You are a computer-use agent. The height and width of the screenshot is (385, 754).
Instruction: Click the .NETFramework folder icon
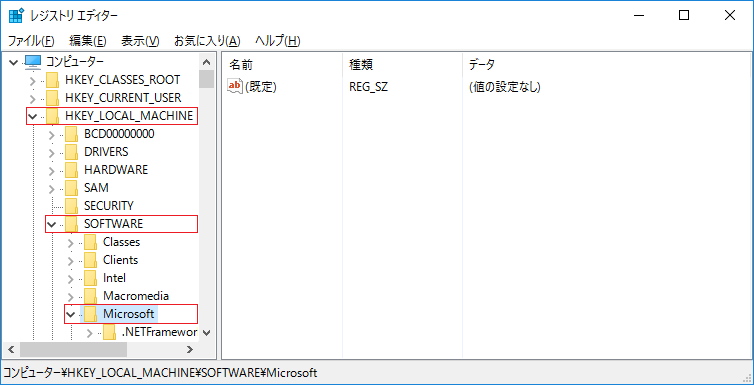pos(110,333)
